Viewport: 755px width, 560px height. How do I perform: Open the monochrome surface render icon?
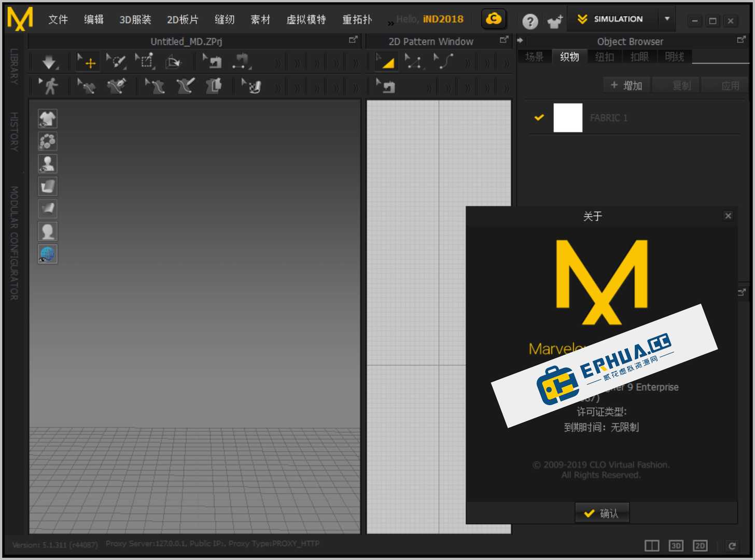(48, 209)
